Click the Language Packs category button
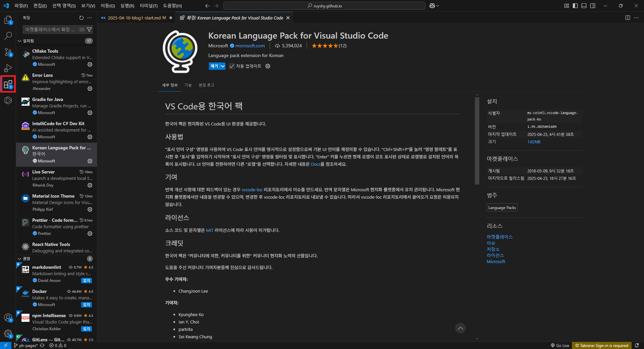This screenshot has height=349, width=644. 502,207
